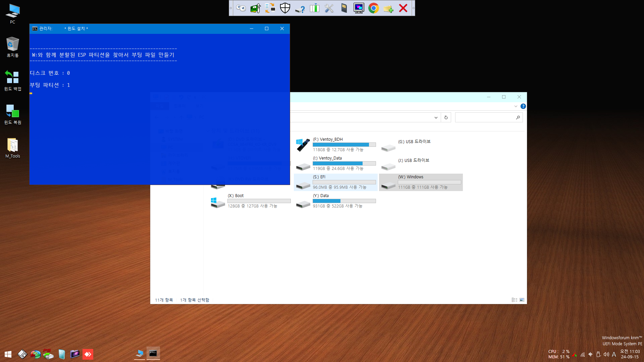Launch the FS drive tool in taskbar

coord(48,354)
